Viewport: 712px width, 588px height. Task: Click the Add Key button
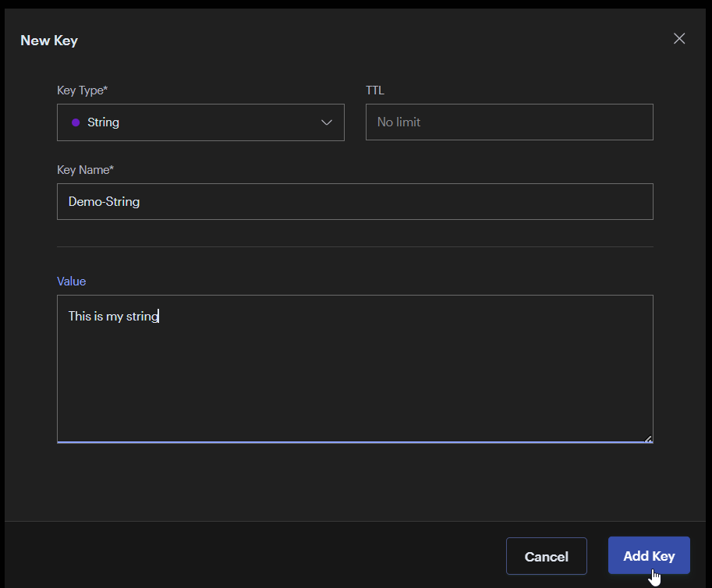(x=648, y=555)
